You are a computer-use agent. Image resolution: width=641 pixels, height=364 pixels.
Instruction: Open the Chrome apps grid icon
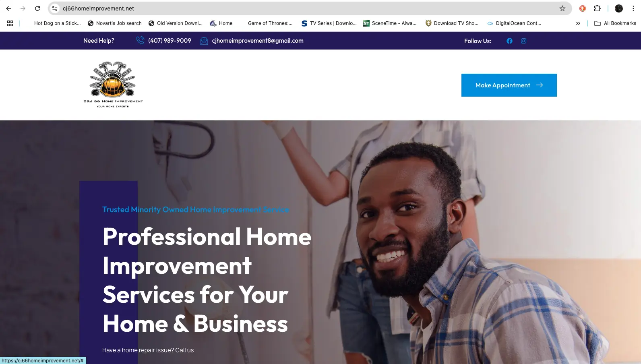point(10,23)
